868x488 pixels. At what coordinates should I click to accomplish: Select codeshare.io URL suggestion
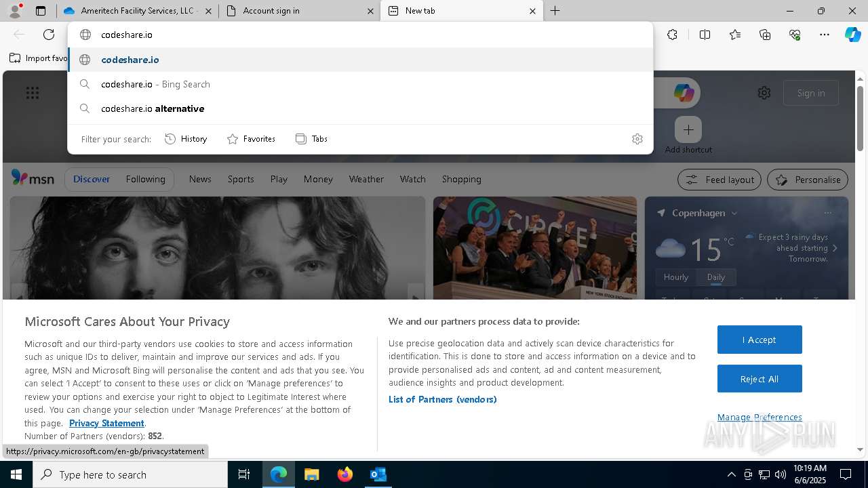[360, 60]
